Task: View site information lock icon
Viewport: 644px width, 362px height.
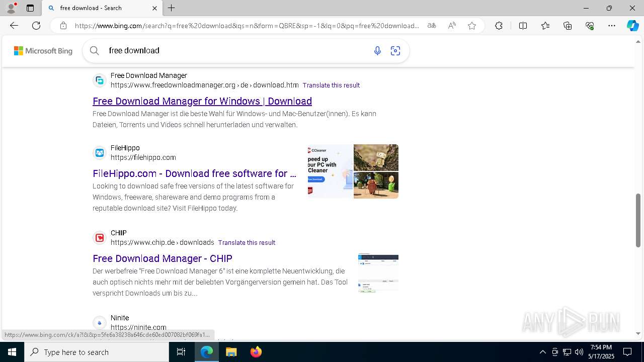Action: point(63,26)
